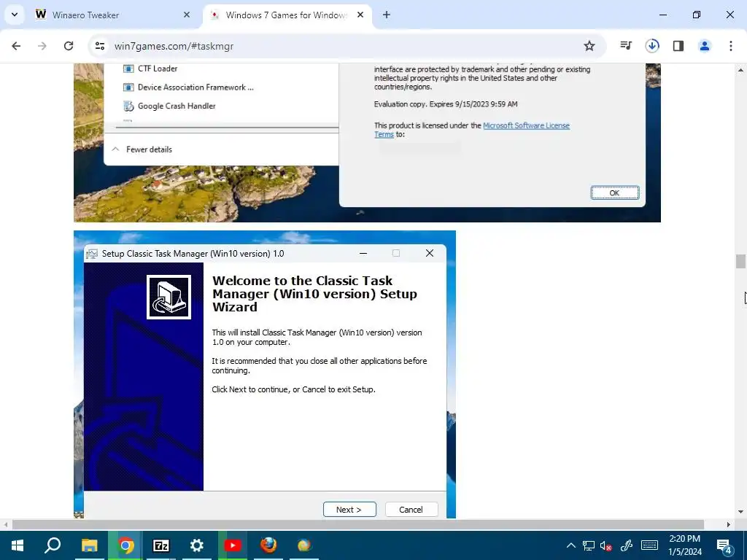Click the vertical scrollbar thumb

pyautogui.click(x=740, y=262)
